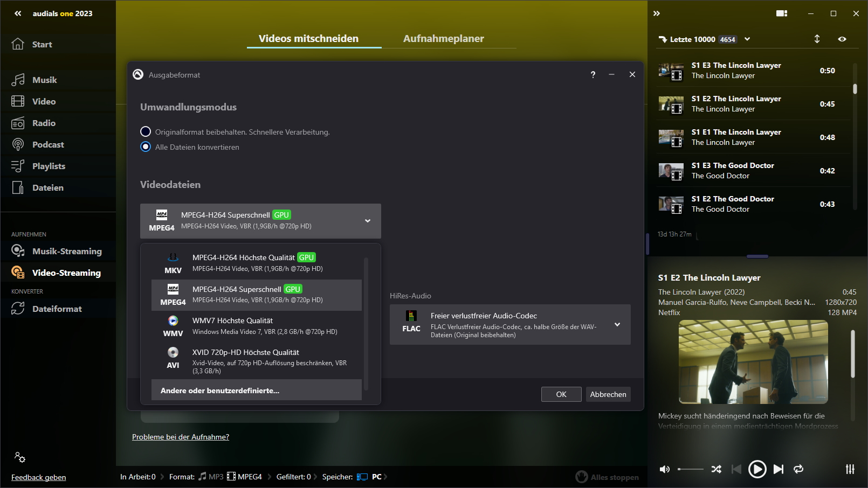Toggle the view layout icon in title bar
The height and width of the screenshot is (488, 868).
782,13
